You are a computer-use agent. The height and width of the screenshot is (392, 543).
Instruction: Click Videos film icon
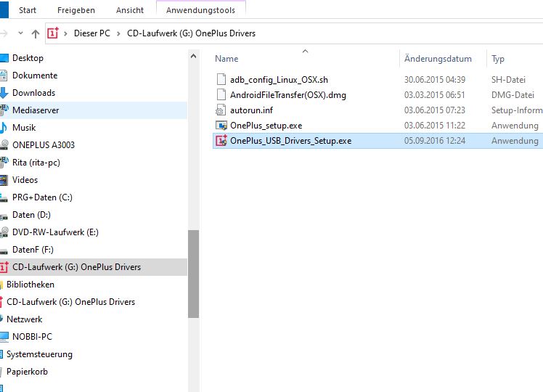4,180
